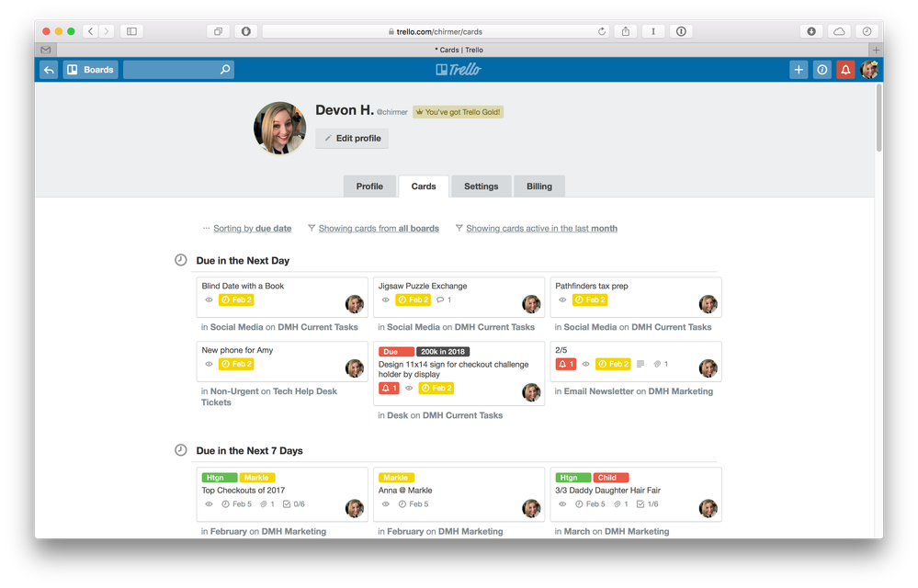Open Showing cards from all boards filter
Screen dimensions: 918x588
379,229
